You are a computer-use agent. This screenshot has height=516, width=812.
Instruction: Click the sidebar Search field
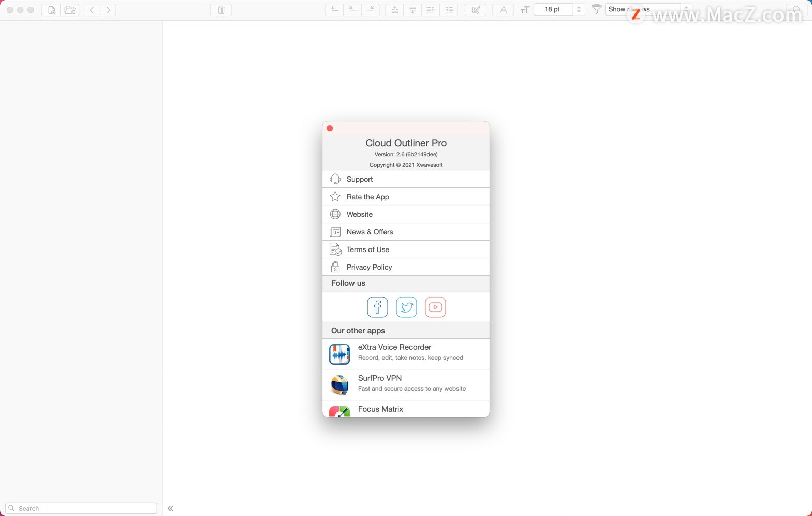click(x=81, y=508)
